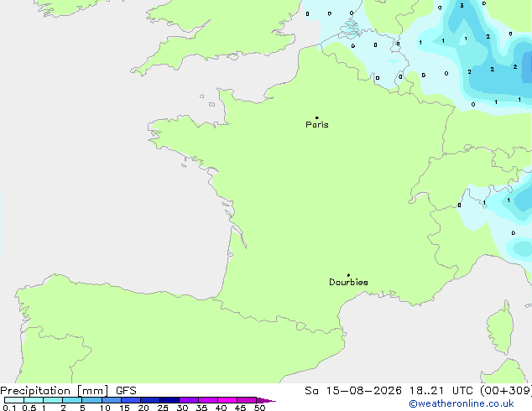The width and height of the screenshot is (532, 411).
Task: Click the GFS model label
Action: (126, 391)
